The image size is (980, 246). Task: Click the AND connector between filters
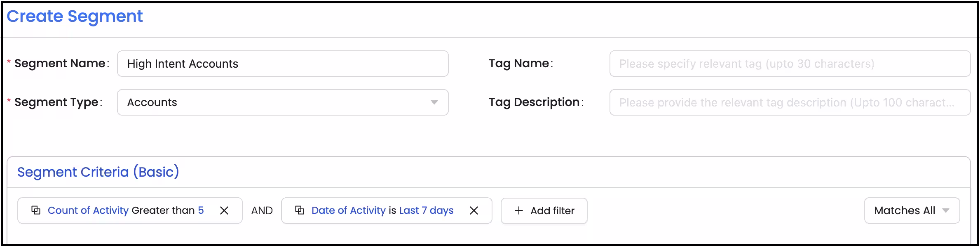[x=262, y=211]
